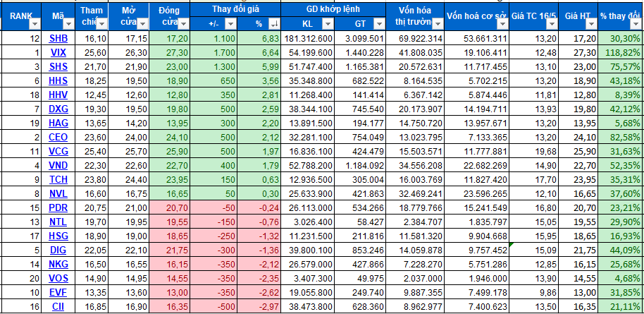Open the Mở cửa column filter dropdown
Screen dimensions: 644x314
[142, 25]
